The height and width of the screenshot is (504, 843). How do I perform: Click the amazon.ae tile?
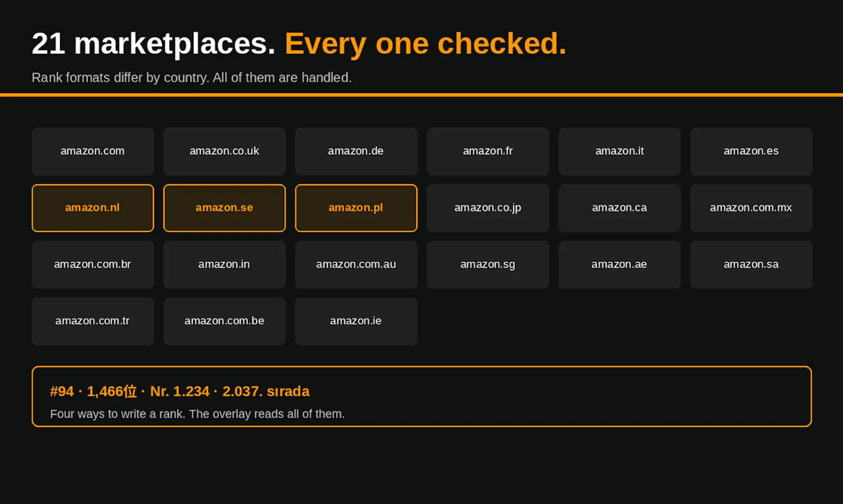(620, 264)
